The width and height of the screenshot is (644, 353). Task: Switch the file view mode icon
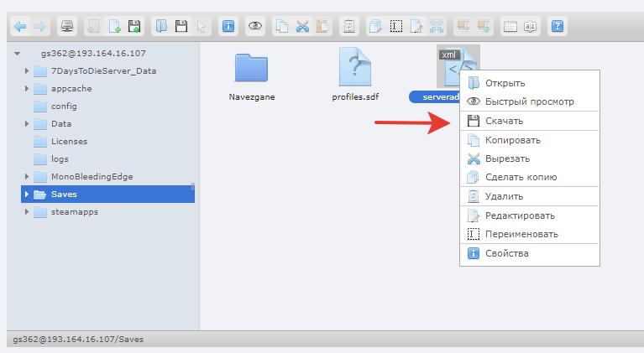coord(510,27)
